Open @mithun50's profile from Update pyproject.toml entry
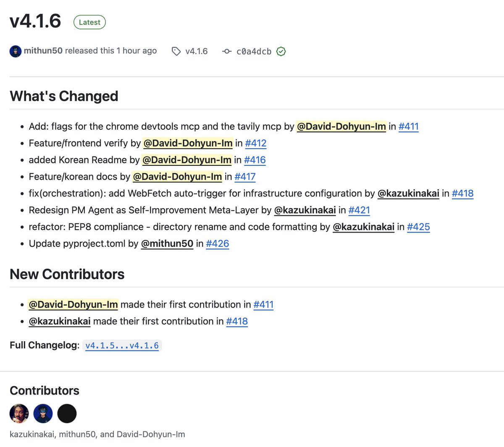The height and width of the screenshot is (447, 504). [167, 243]
